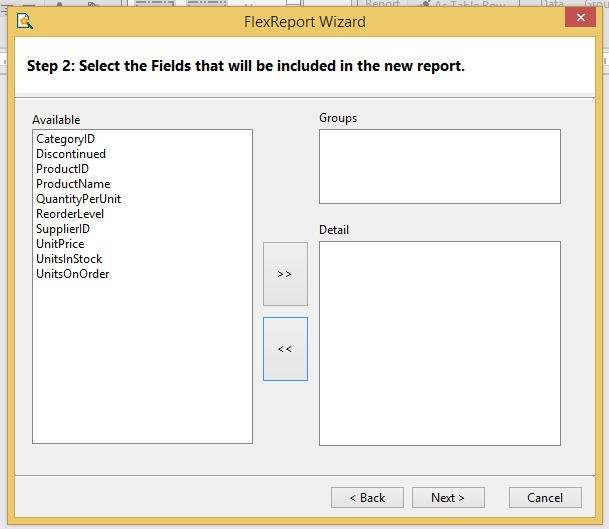Add fields with the >> button

tap(285, 274)
